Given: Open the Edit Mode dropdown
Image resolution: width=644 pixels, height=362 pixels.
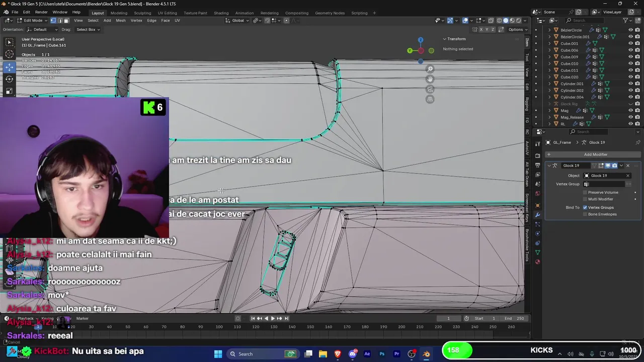Looking at the screenshot, I should click(x=33, y=21).
